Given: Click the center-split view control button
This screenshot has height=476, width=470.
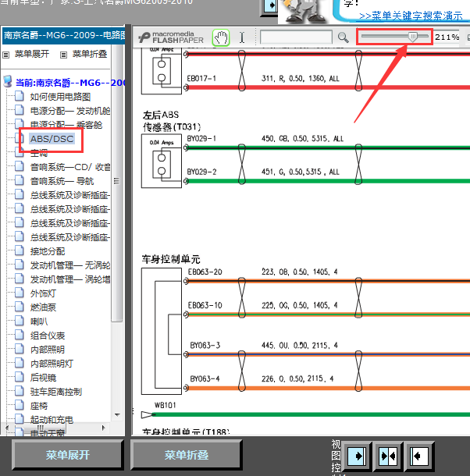Looking at the screenshot, I should (x=388, y=456).
